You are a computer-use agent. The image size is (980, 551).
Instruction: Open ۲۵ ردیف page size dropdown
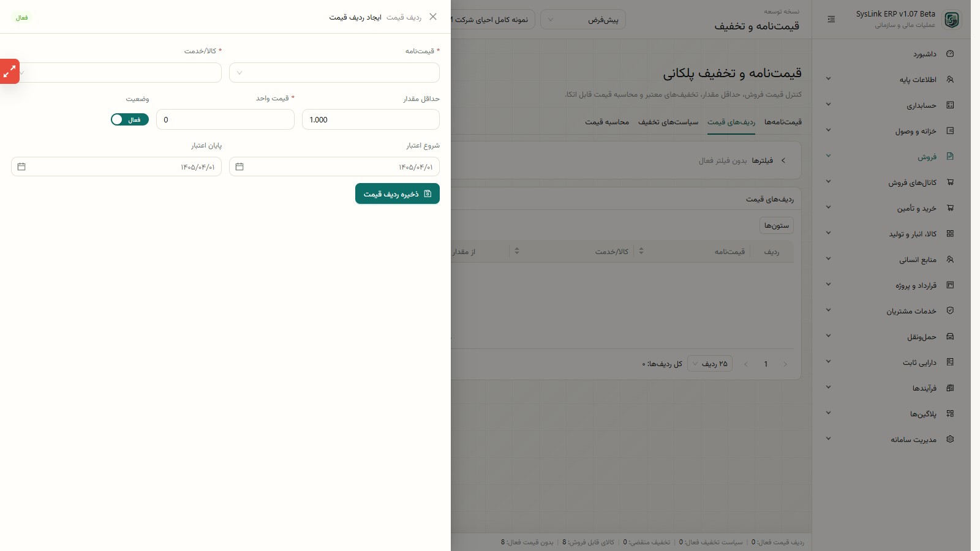coord(710,364)
